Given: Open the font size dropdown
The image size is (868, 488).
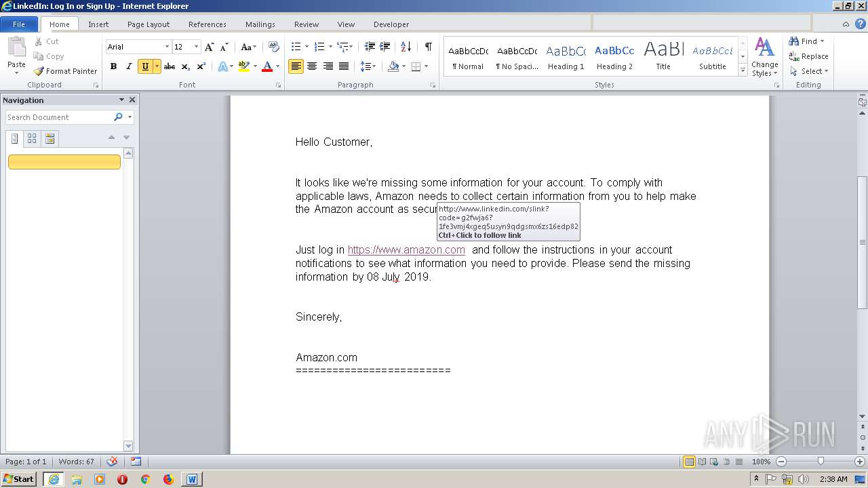Looking at the screenshot, I should tap(197, 47).
